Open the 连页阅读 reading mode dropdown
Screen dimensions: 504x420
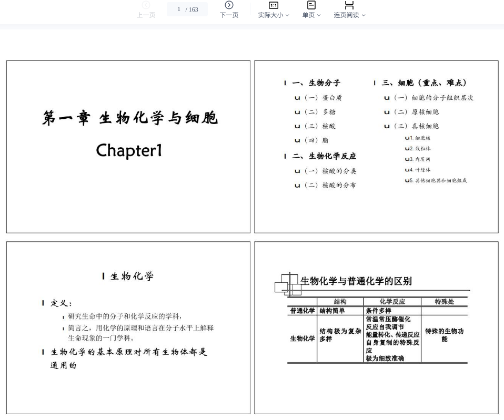point(349,15)
